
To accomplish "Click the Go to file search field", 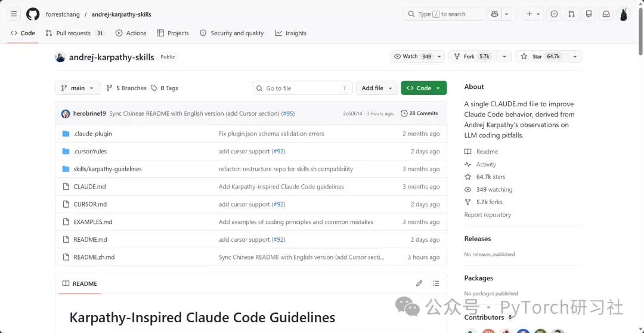I will [x=302, y=88].
